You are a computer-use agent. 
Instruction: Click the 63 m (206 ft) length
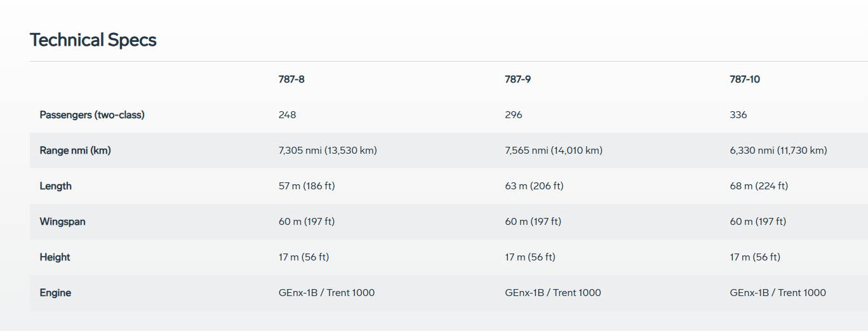tap(534, 186)
